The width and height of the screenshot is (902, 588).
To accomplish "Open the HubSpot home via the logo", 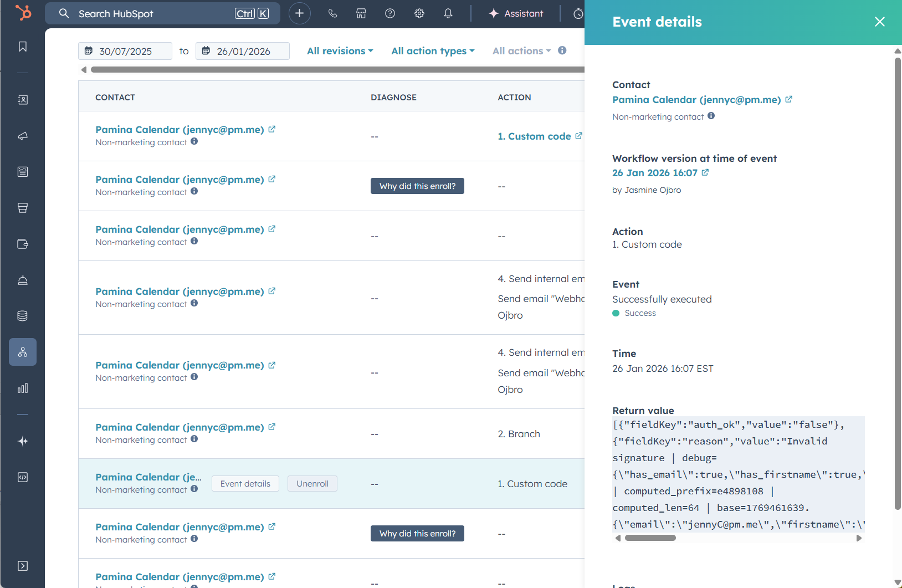I will 23,13.
